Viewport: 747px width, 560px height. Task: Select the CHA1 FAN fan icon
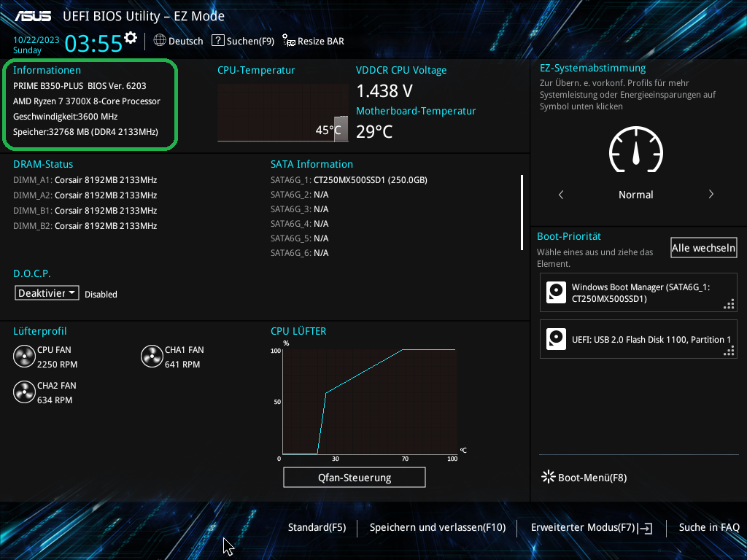click(x=152, y=357)
